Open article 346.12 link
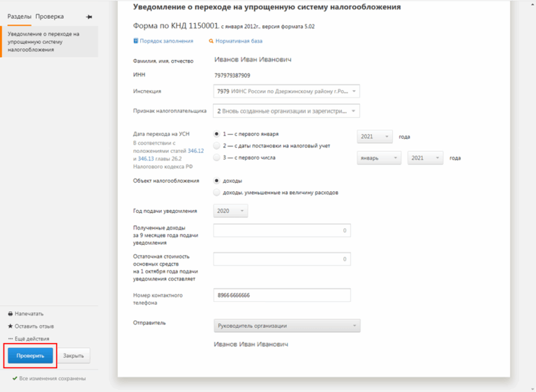Screen dimensions: 536x392 pyautogui.click(x=195, y=151)
